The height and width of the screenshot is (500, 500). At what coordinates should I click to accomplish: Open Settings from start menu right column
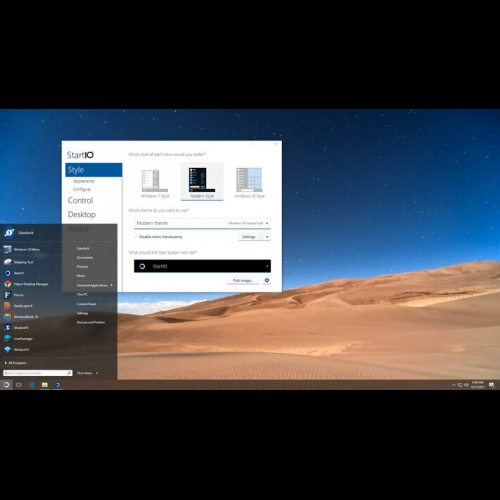pos(82,313)
